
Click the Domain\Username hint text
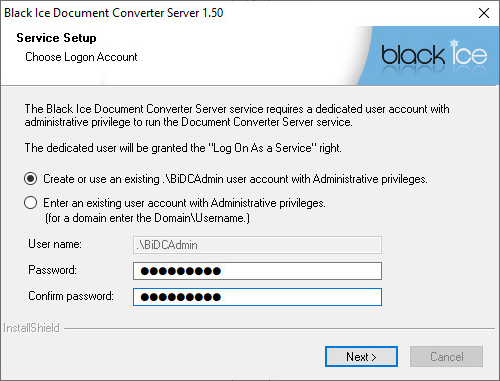(147, 218)
